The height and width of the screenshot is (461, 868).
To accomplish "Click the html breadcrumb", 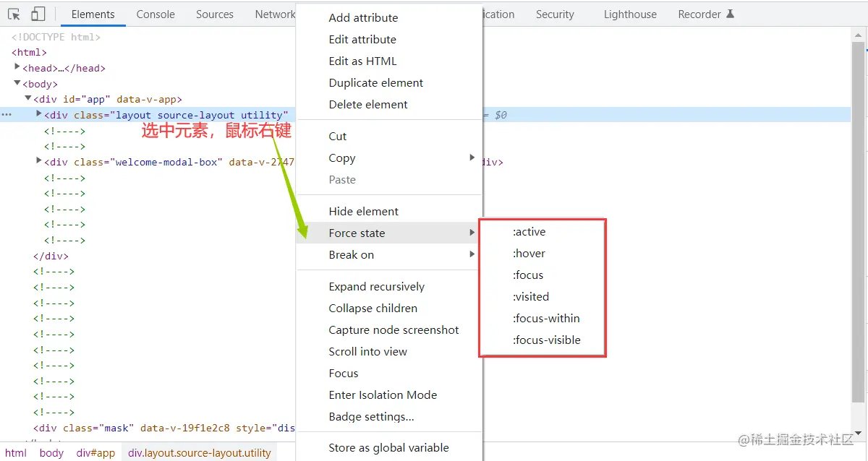I will point(16,453).
